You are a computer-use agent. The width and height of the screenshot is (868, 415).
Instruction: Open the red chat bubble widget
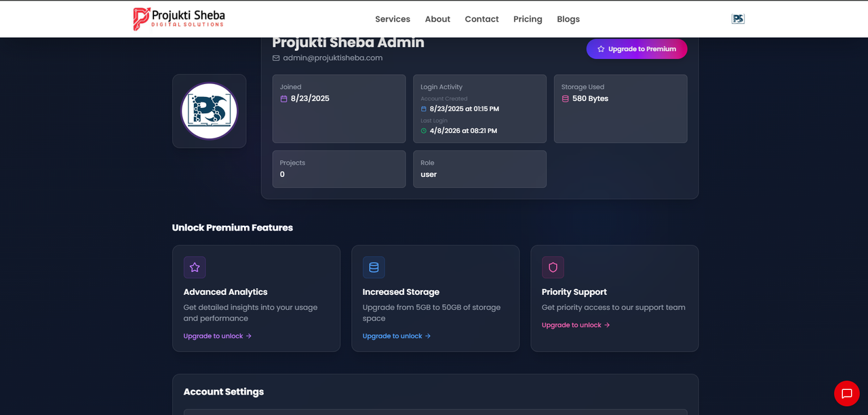click(x=847, y=394)
